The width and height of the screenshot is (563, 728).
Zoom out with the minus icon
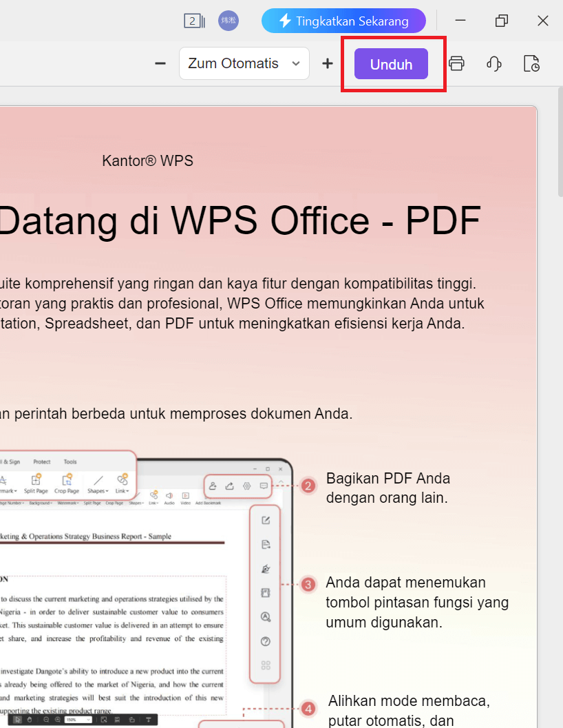[x=160, y=63]
